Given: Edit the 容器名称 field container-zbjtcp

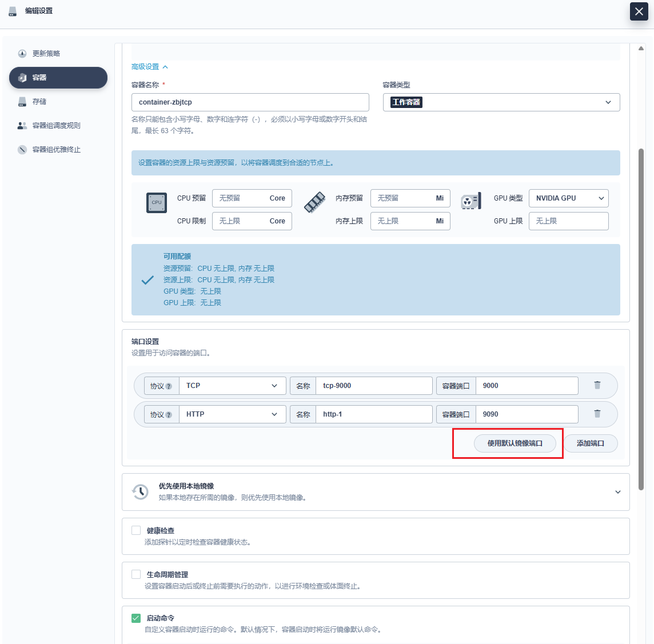Looking at the screenshot, I should (x=250, y=102).
